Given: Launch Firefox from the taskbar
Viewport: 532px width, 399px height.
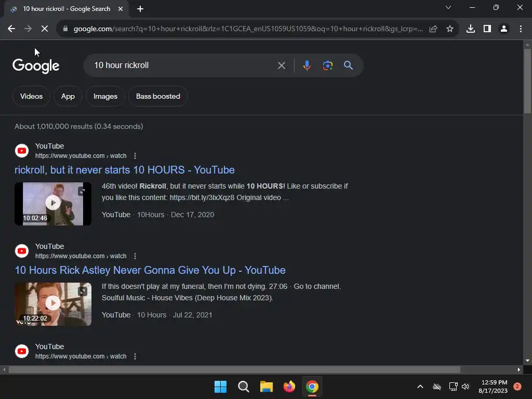Looking at the screenshot, I should click(x=289, y=387).
